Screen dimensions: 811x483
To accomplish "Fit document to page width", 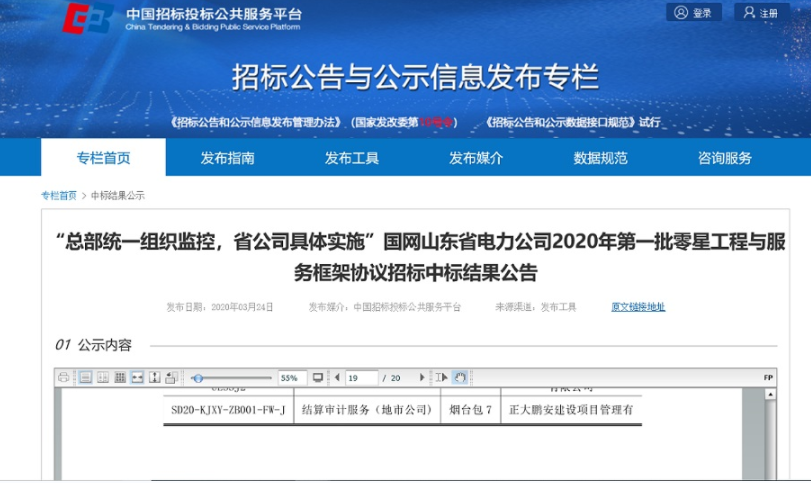I will 137,378.
